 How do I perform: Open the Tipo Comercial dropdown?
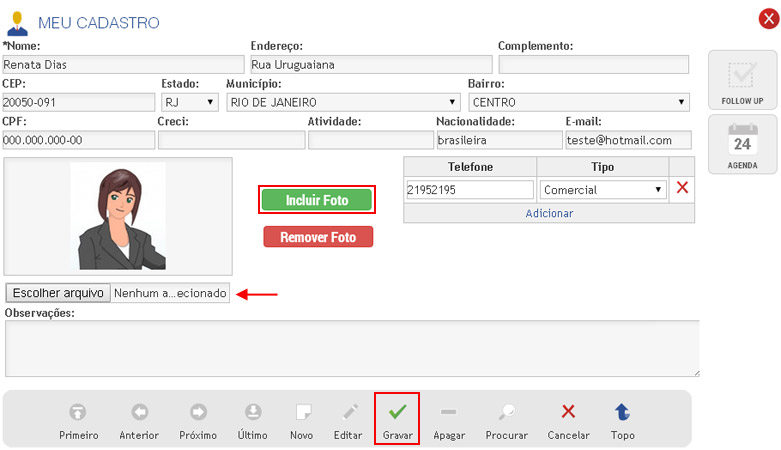tap(603, 189)
